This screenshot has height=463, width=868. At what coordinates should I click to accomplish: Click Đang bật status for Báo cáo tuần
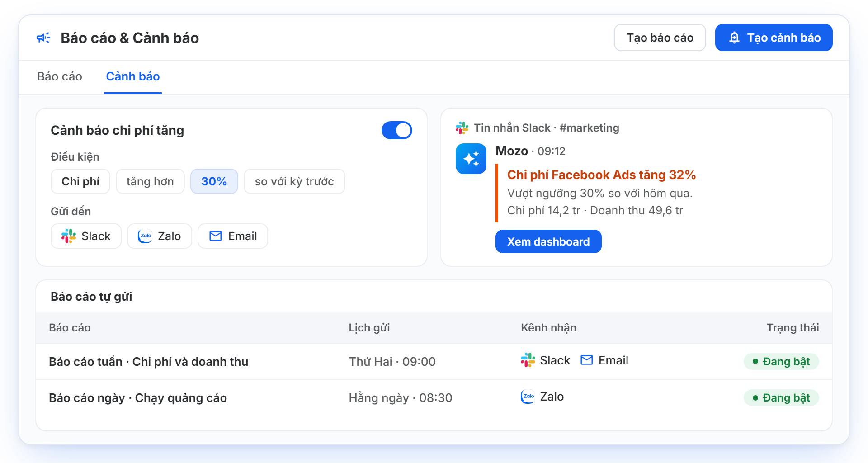pyautogui.click(x=781, y=361)
